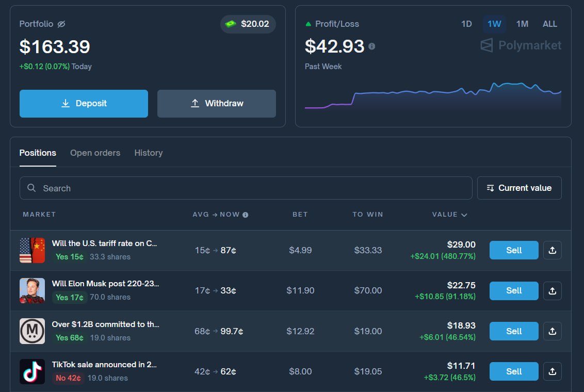Share the $1.2B committed position
Viewport: 584px width, 392px height.
coord(553,331)
